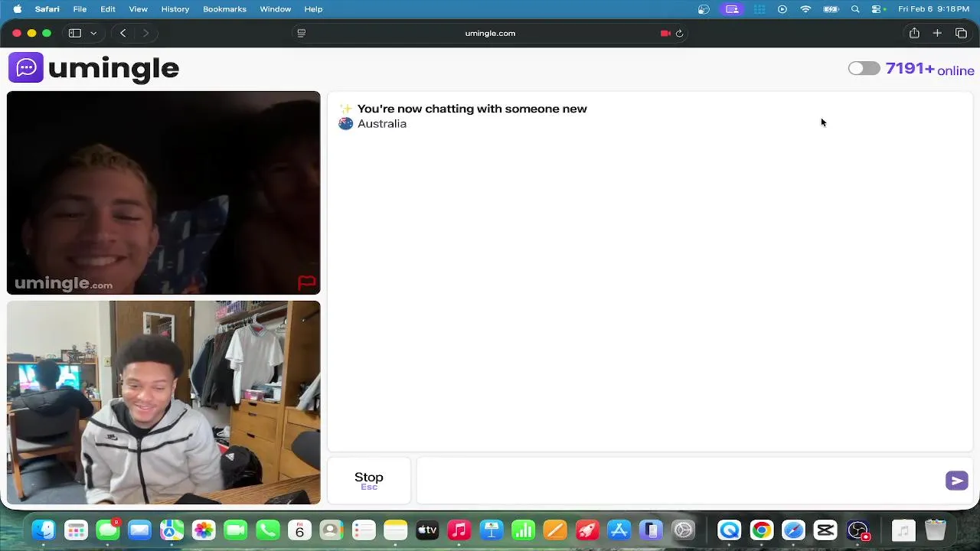Open Calendar showing date 6
The width and height of the screenshot is (980, 551).
pos(299,530)
